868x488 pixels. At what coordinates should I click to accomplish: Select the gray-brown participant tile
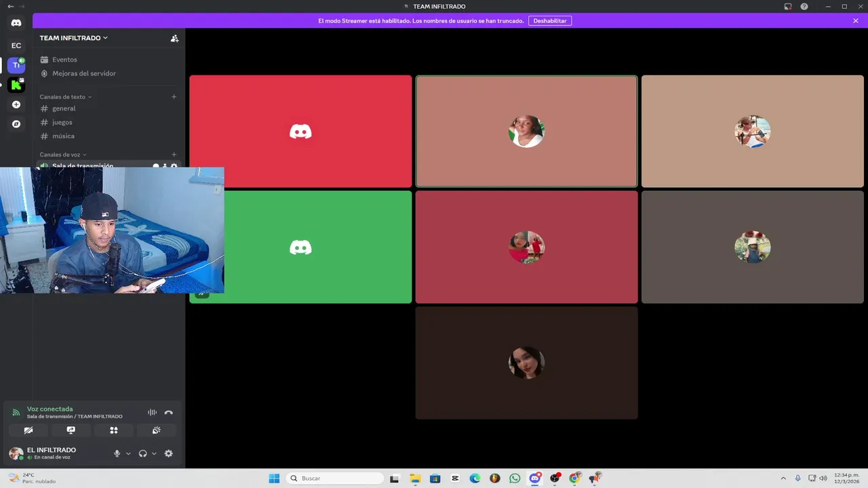(753, 247)
